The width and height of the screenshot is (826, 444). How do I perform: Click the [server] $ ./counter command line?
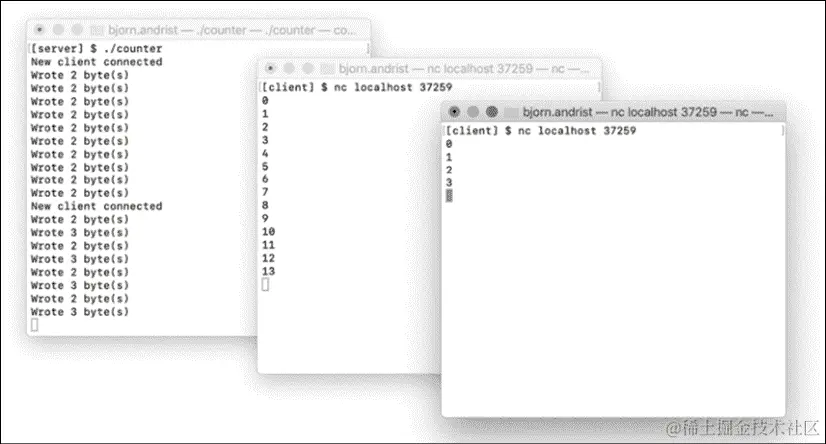pyautogui.click(x=96, y=48)
